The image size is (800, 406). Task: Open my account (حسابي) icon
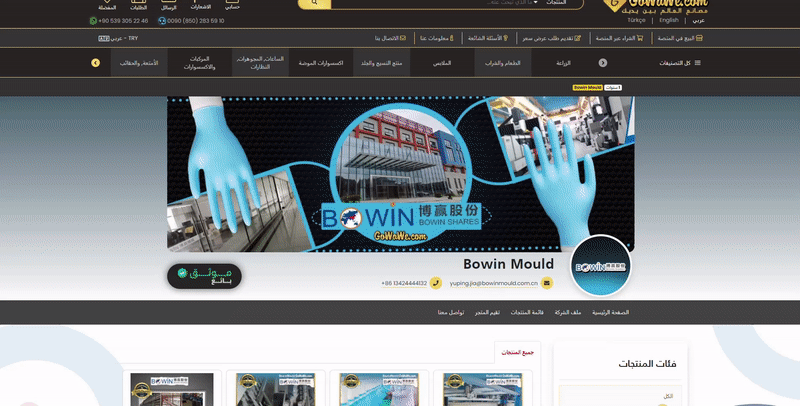pos(232,5)
